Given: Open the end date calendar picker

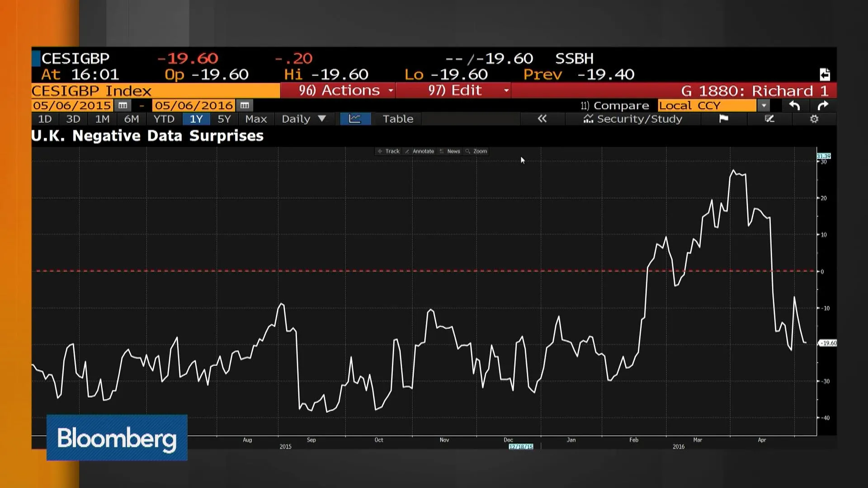Looking at the screenshot, I should (245, 105).
